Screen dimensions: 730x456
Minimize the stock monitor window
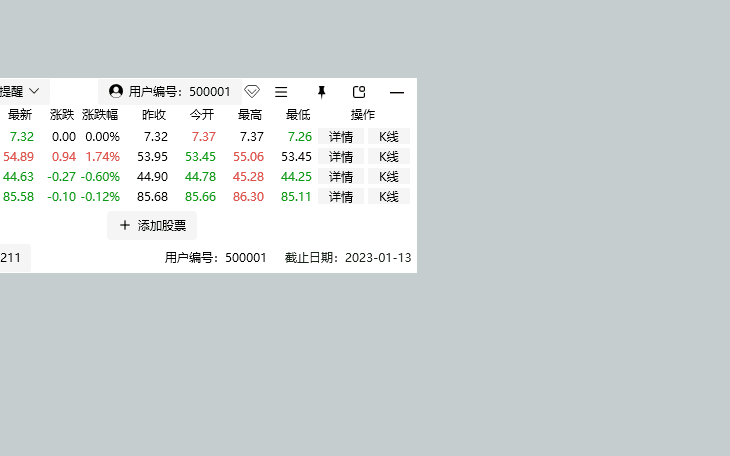pos(397,93)
